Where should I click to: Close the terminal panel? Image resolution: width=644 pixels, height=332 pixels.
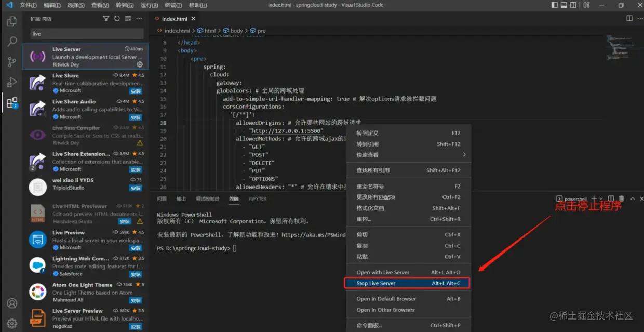[x=642, y=198]
